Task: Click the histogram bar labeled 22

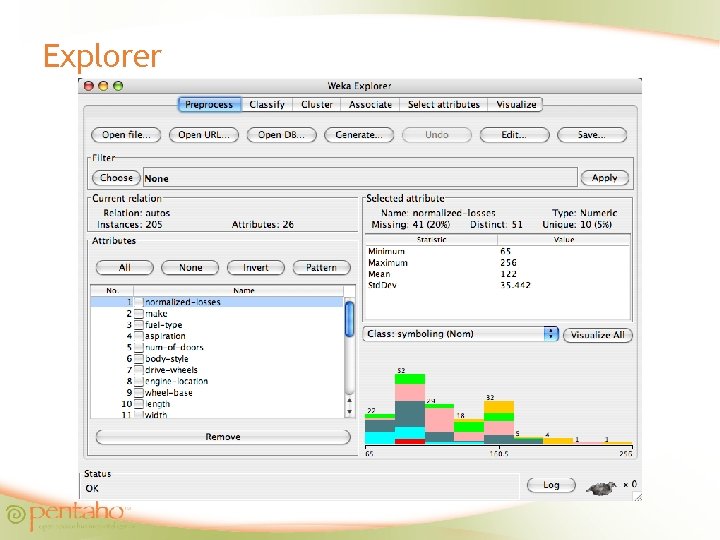Action: (x=380, y=429)
